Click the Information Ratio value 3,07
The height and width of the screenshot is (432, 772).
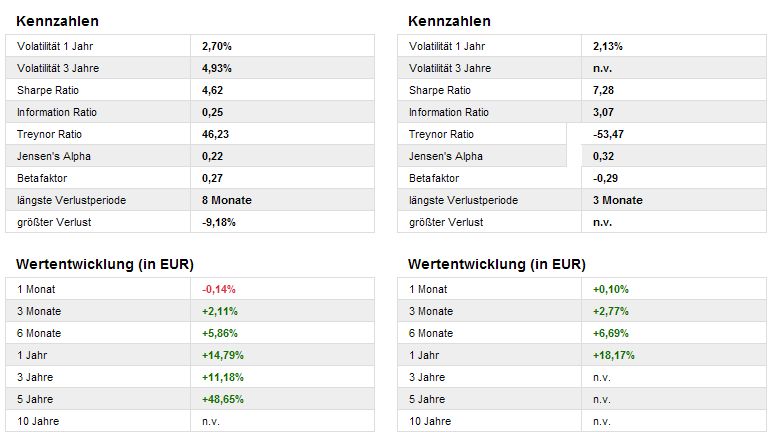603,112
